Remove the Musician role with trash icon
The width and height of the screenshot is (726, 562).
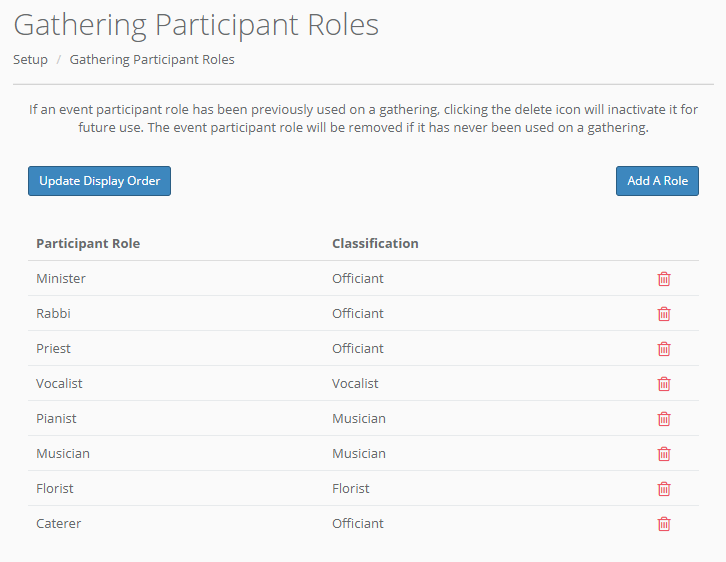pyautogui.click(x=663, y=454)
